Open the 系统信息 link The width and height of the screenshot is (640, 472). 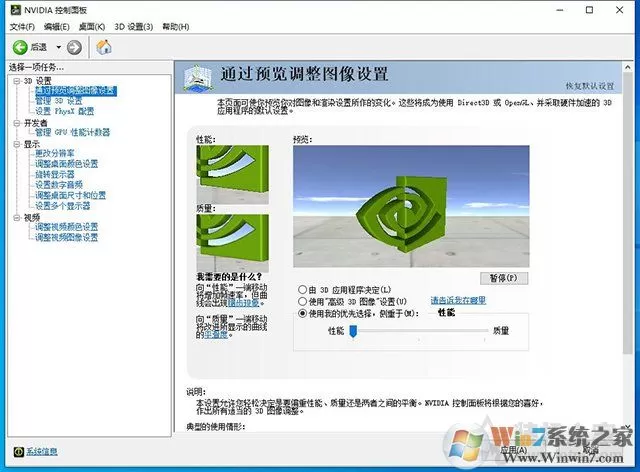[x=42, y=452]
